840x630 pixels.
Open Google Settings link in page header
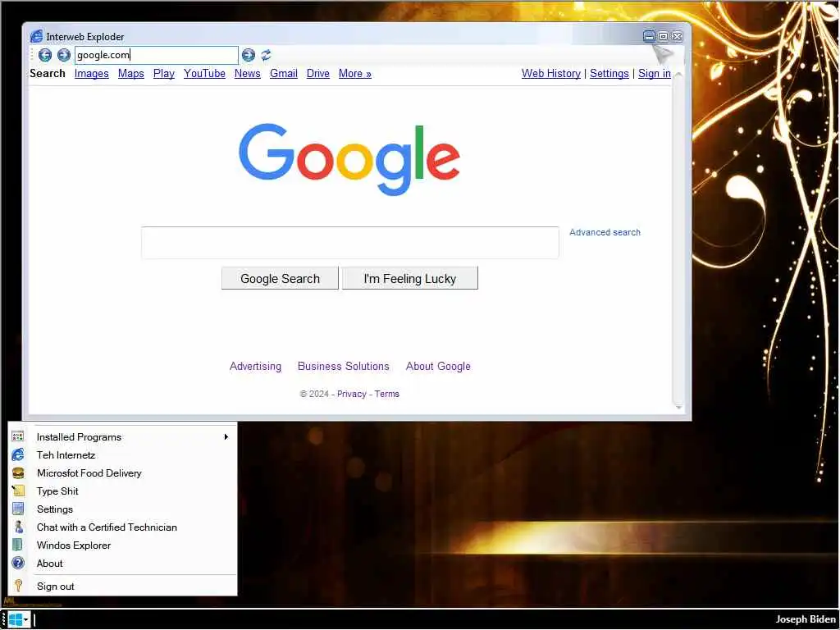point(609,73)
